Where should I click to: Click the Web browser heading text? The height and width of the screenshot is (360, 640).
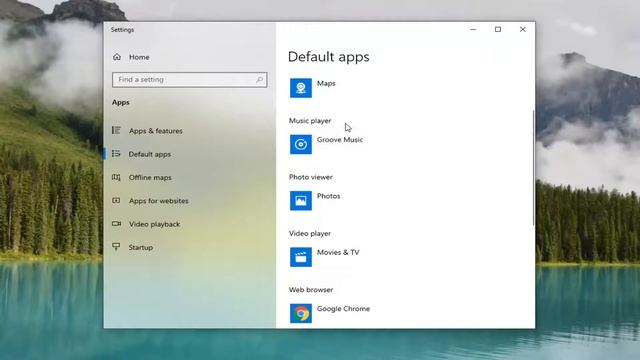tap(311, 290)
